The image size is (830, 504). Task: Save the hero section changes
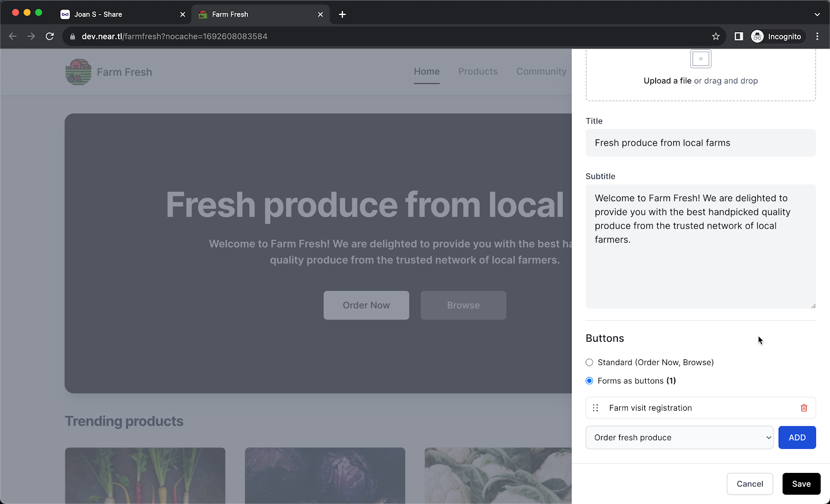click(801, 484)
